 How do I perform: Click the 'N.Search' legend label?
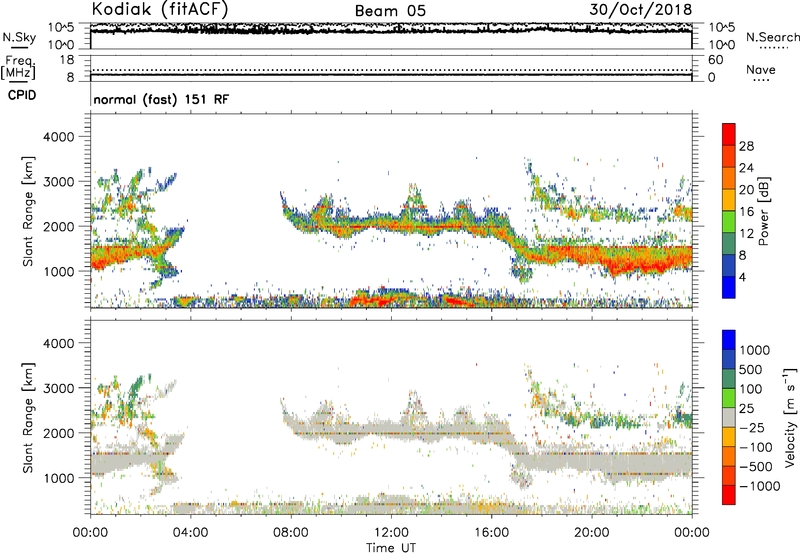pos(772,37)
